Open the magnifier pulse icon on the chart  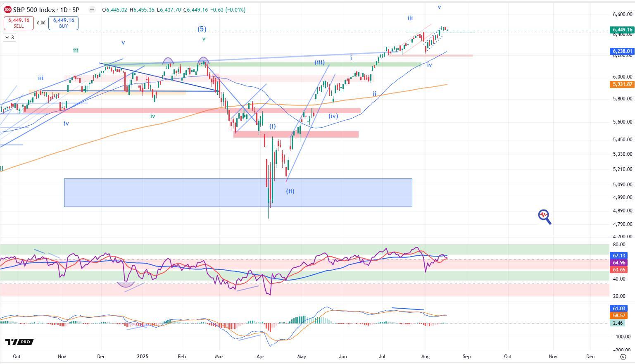click(545, 216)
